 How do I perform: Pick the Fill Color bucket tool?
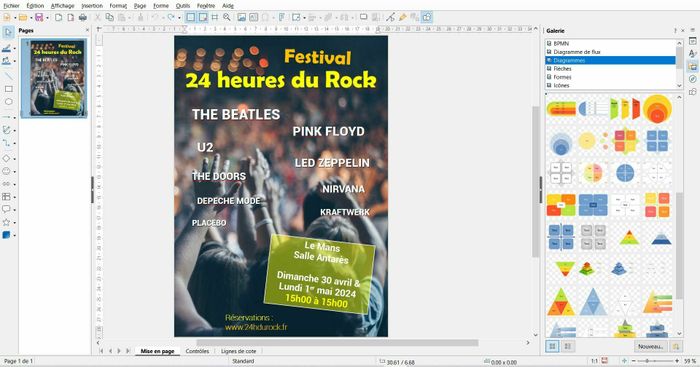[x=6, y=61]
